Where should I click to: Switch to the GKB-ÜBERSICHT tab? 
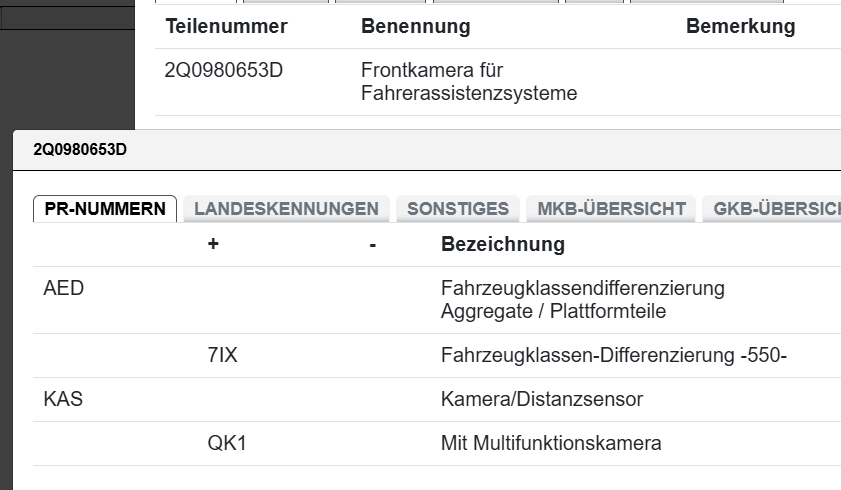point(772,209)
